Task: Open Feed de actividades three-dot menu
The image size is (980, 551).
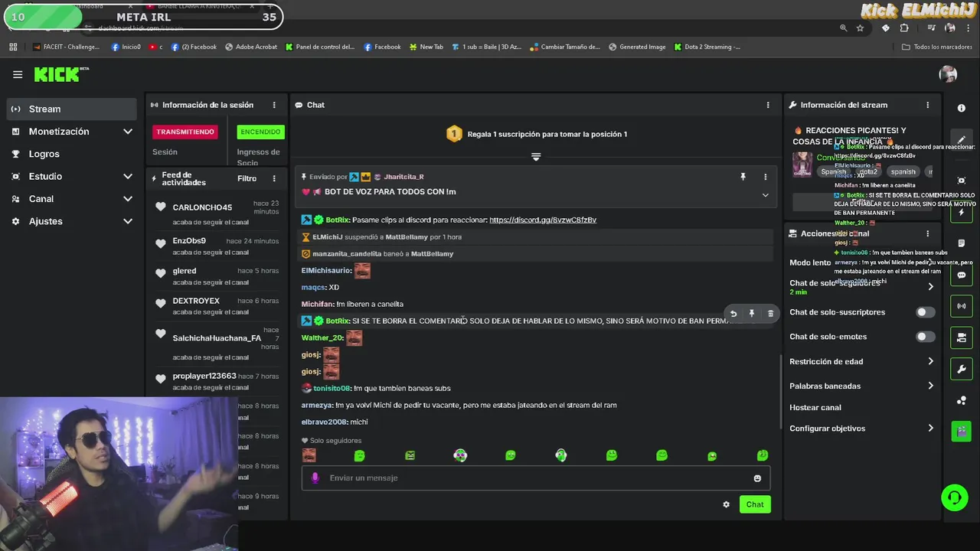Action: 274,178
